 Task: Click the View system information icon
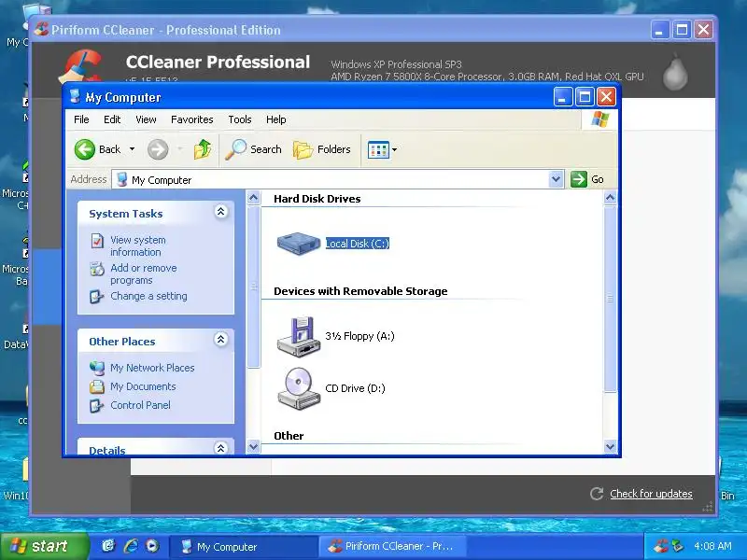[97, 241]
